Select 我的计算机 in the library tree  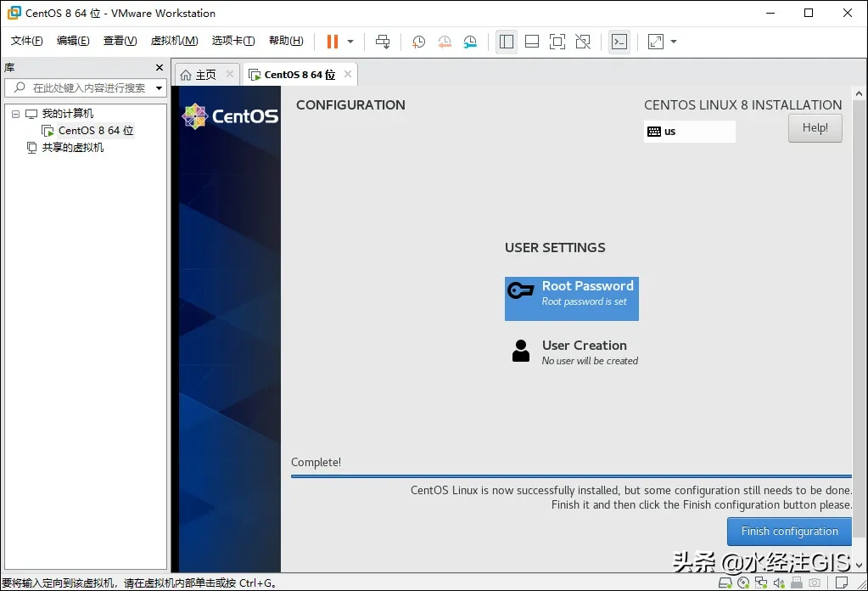click(x=68, y=114)
